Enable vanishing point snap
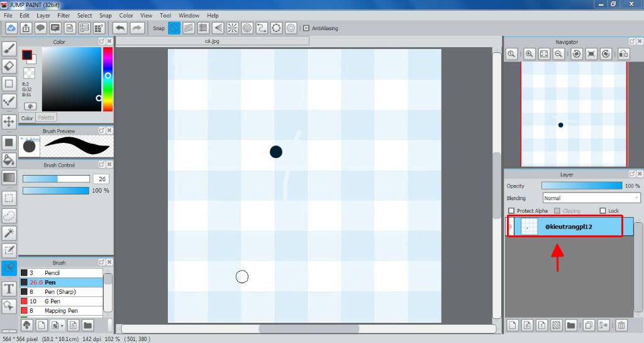 [218, 28]
